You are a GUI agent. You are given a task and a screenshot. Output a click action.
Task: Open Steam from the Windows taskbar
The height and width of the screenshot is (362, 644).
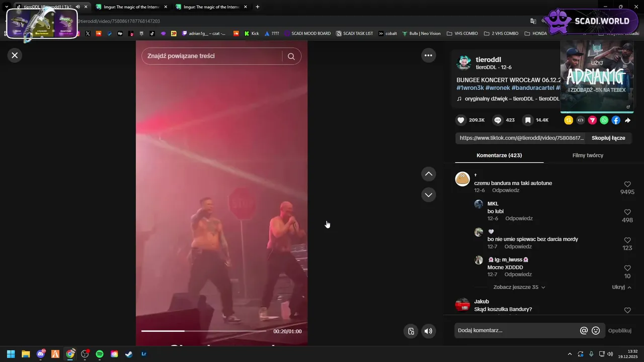point(129,354)
